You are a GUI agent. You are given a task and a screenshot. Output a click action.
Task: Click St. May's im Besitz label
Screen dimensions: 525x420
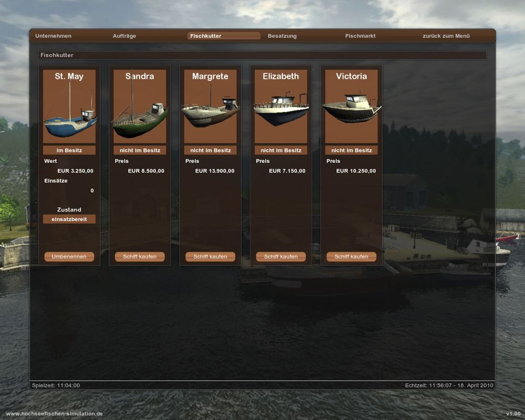point(69,150)
